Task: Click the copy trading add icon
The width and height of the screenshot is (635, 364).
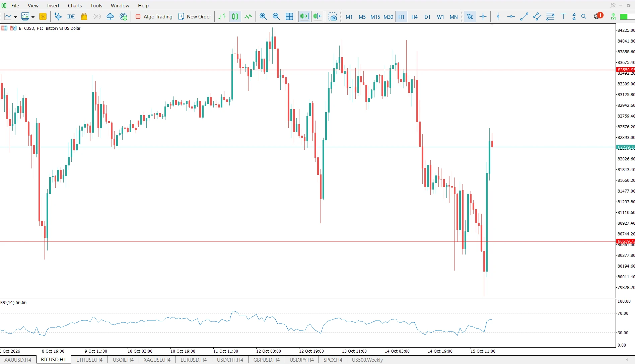Action: [124, 16]
